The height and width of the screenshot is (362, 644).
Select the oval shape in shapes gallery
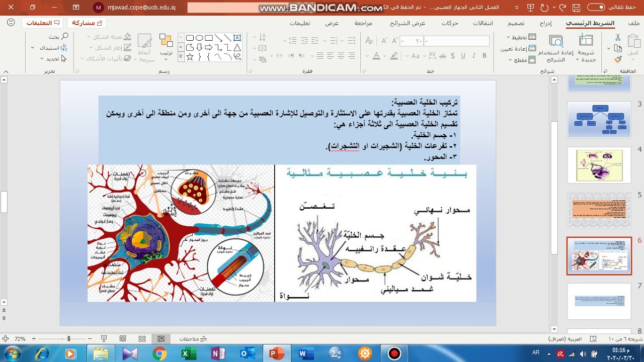click(199, 38)
